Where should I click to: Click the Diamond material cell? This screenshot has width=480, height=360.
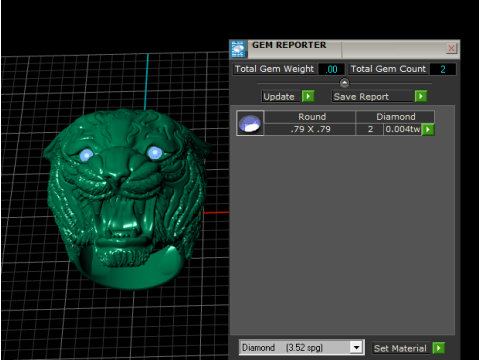(395, 117)
